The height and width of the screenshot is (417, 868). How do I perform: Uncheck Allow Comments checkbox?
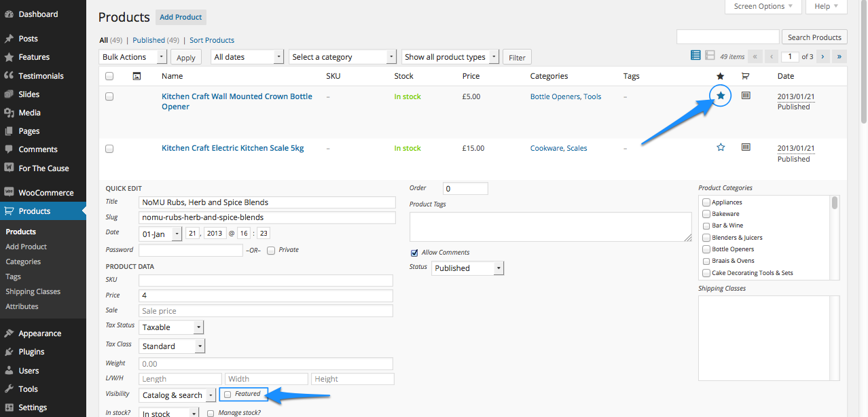414,253
